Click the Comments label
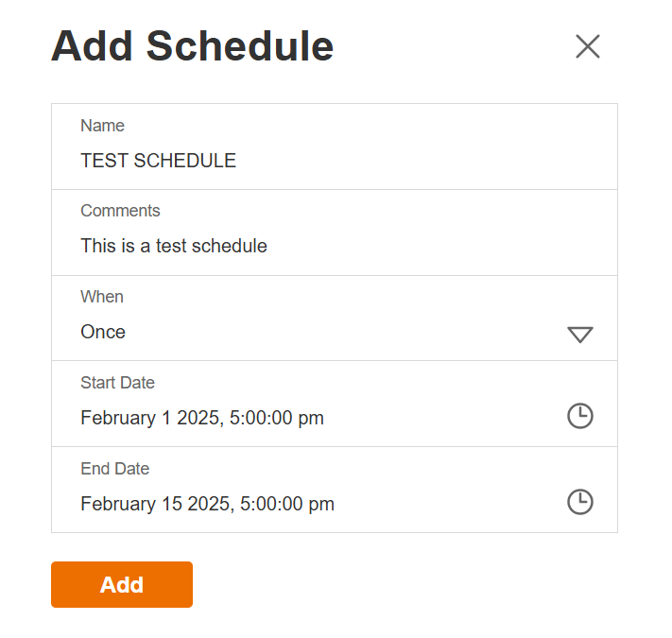Screen dimensions: 672x638 tap(120, 211)
